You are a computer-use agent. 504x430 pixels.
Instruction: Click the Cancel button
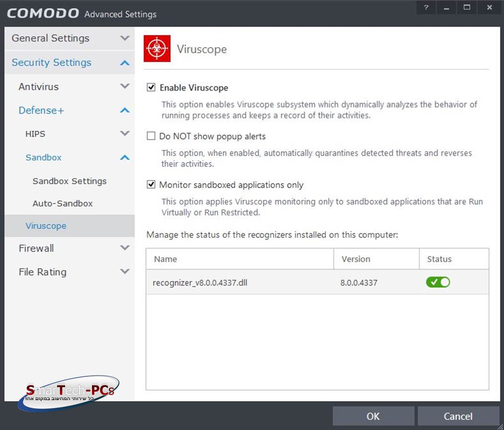click(x=458, y=416)
